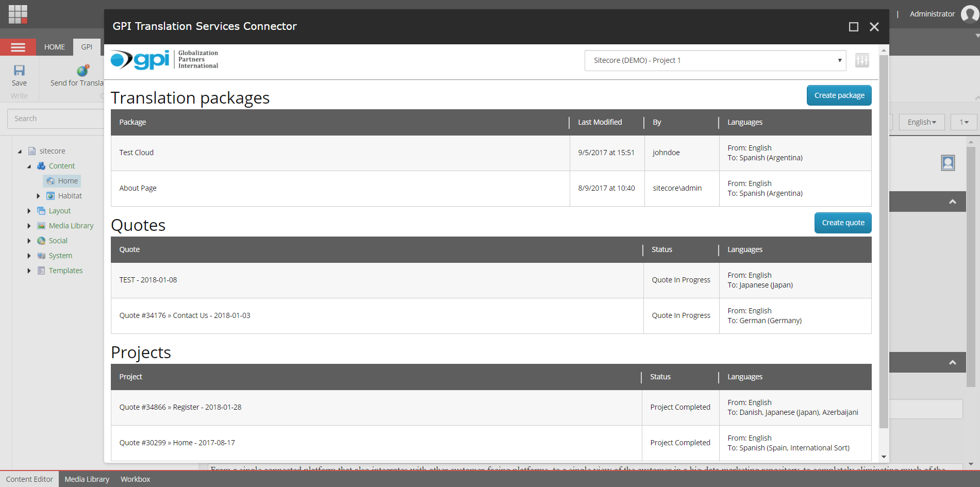The image size is (980, 487).
Task: Open Quote #30299 Home project row
Action: click(x=491, y=443)
